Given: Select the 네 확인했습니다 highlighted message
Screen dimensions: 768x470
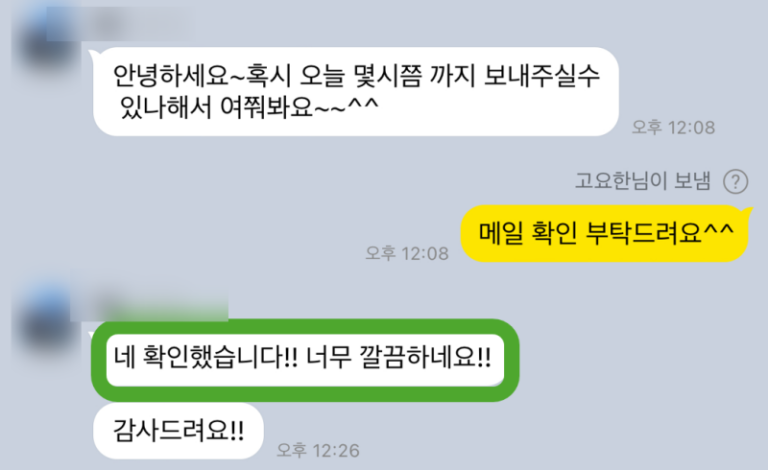Looking at the screenshot, I should [x=305, y=360].
